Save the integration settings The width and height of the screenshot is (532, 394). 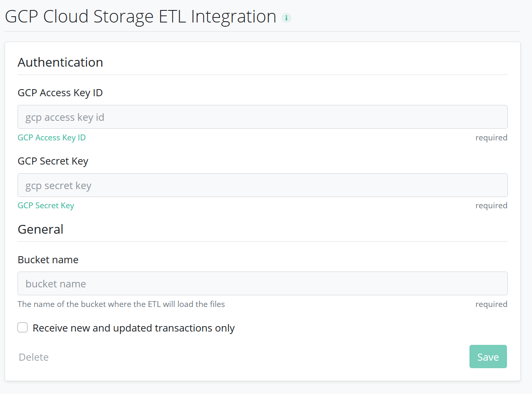click(x=488, y=357)
